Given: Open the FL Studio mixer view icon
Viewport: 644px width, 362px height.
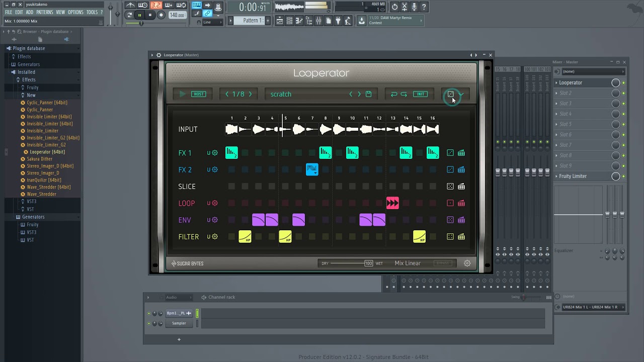Looking at the screenshot, I should (318, 21).
